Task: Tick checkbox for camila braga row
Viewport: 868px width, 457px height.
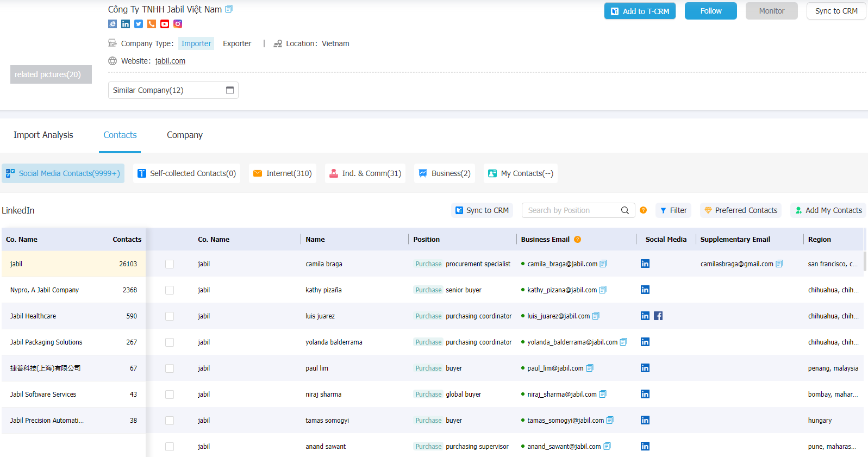Action: (x=170, y=264)
